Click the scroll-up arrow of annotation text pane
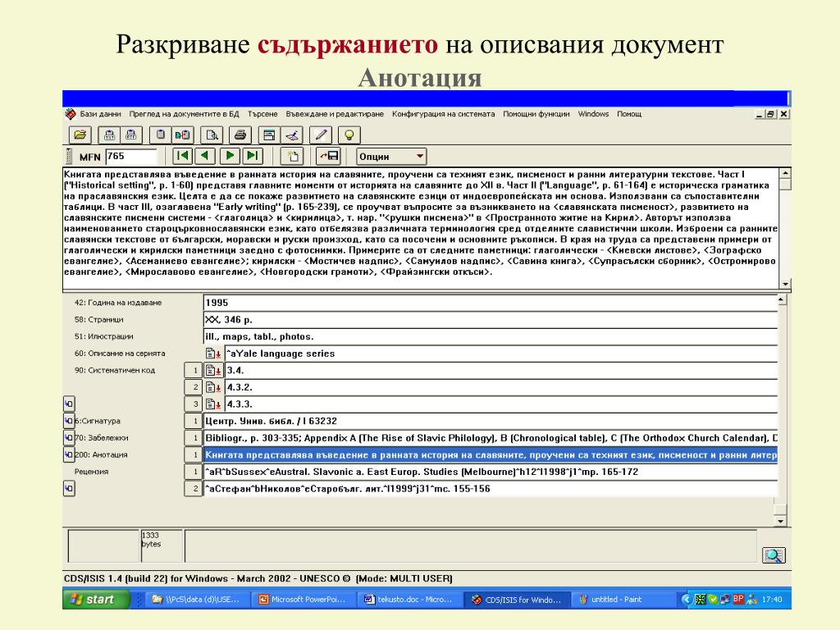This screenshot has width=840, height=630. pyautogui.click(x=785, y=174)
